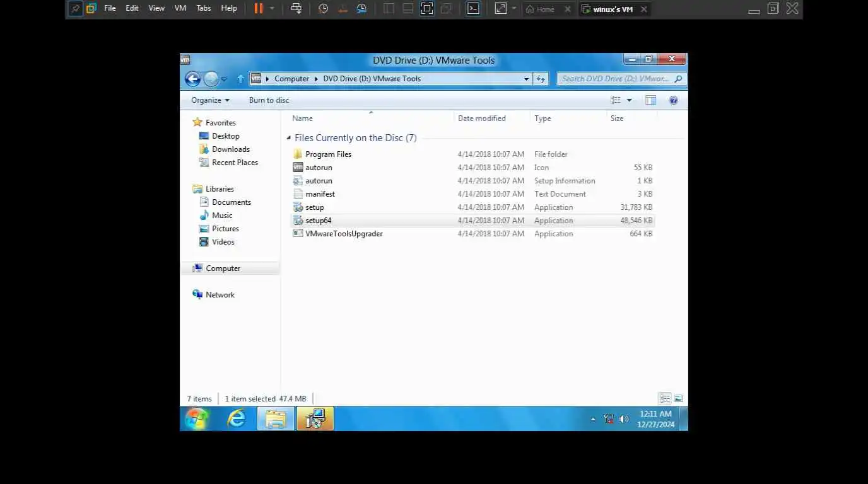Open the Windows Start menu
The image size is (868, 484).
point(197,418)
